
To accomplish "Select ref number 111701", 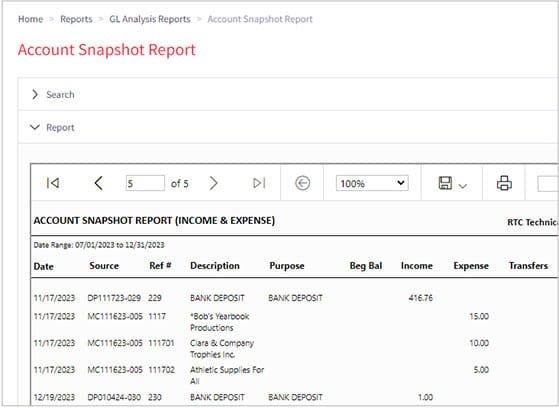I will [161, 343].
